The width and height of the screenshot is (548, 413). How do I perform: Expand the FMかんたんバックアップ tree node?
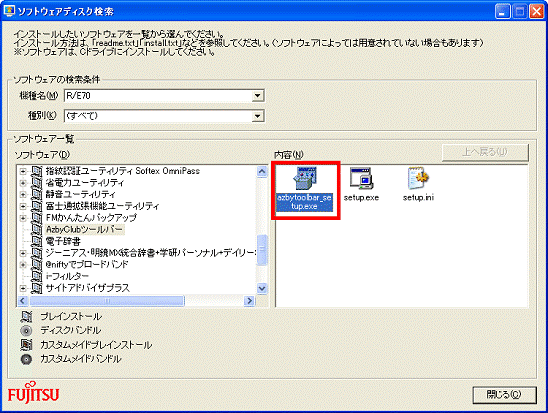pyautogui.click(x=23, y=218)
